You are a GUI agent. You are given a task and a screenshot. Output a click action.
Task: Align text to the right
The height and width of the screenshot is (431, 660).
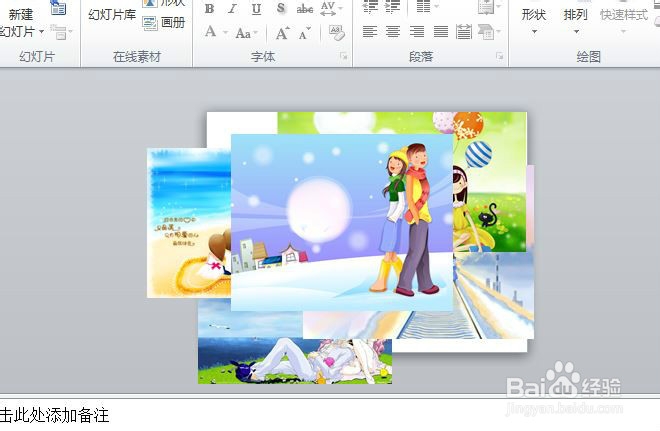click(417, 32)
